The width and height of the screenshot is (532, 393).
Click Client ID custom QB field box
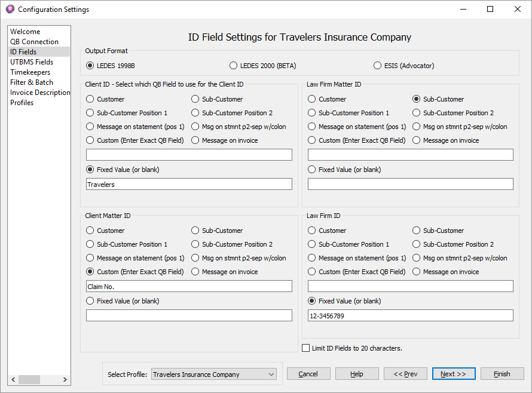pyautogui.click(x=189, y=155)
